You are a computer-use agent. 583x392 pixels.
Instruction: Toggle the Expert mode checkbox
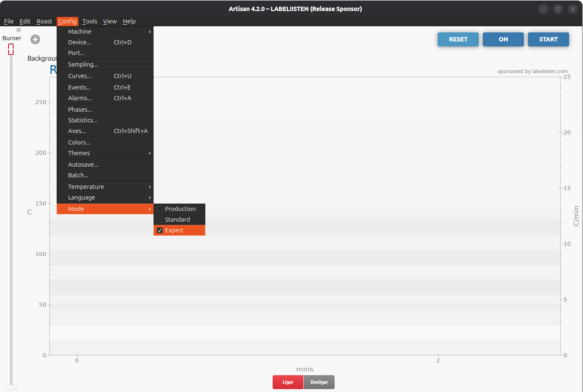point(160,230)
